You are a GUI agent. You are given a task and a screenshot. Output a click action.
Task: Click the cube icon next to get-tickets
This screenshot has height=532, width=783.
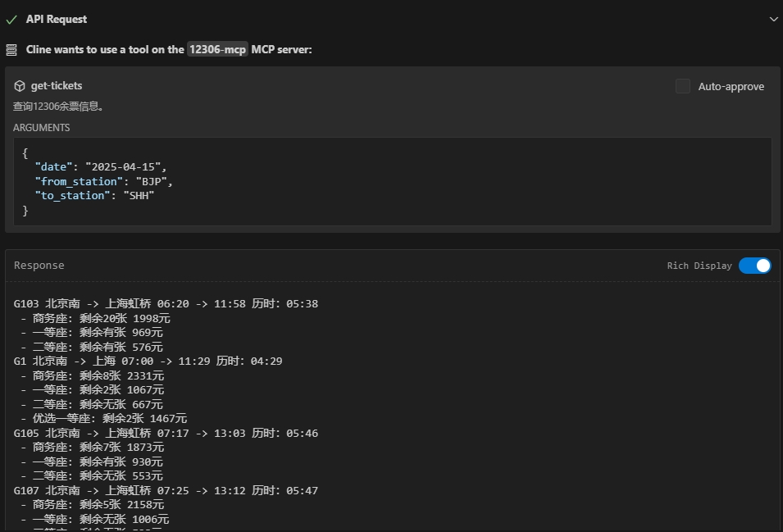pyautogui.click(x=20, y=86)
